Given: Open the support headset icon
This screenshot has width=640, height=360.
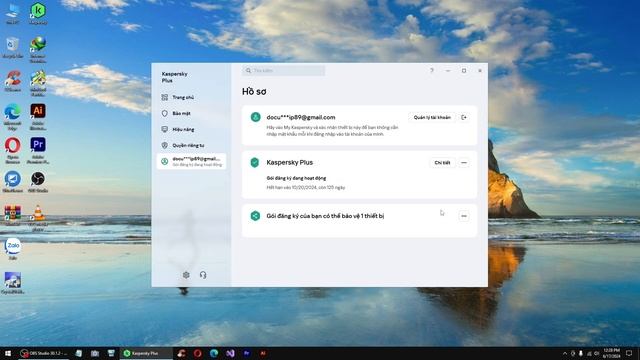Looking at the screenshot, I should pyautogui.click(x=203, y=275).
